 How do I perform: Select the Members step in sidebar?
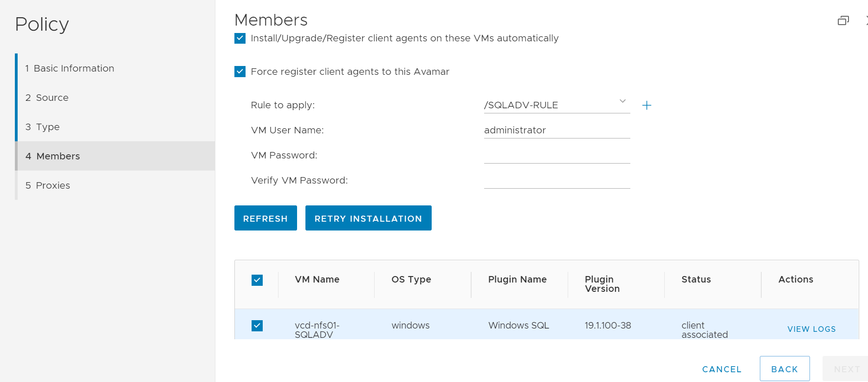pyautogui.click(x=58, y=156)
